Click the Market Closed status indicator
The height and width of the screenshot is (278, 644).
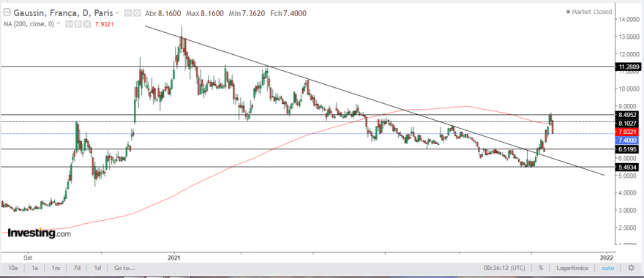click(x=589, y=12)
